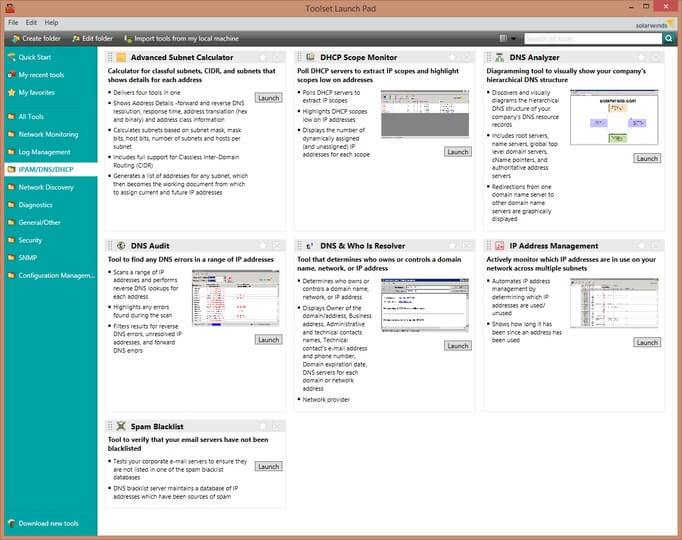
Task: Click the Import tools toolbar icon
Action: (128, 39)
